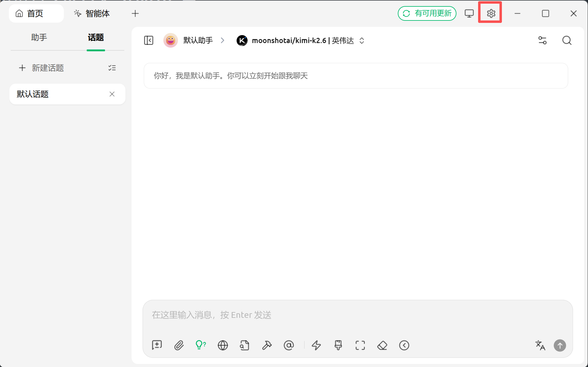Click the new topic message-plus icon
Image resolution: width=588 pixels, height=367 pixels.
tap(157, 345)
